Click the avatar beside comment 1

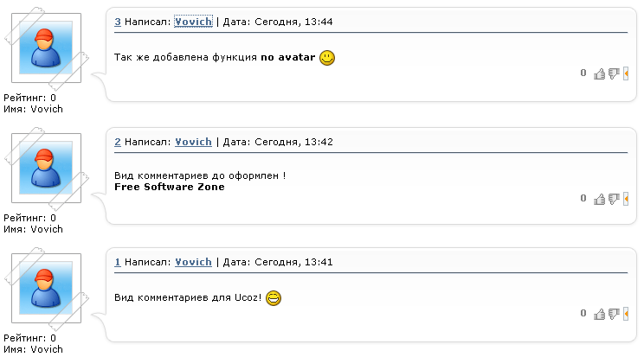pyautogui.click(x=46, y=289)
